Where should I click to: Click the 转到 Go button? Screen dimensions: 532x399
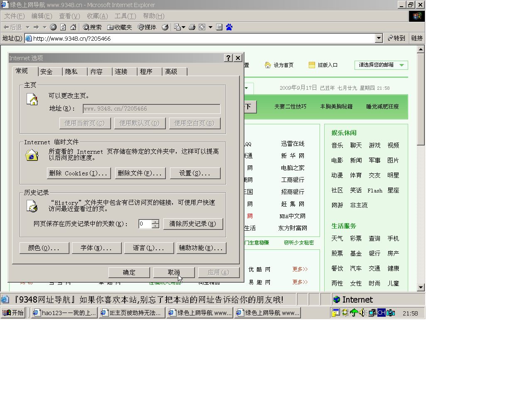pos(397,38)
